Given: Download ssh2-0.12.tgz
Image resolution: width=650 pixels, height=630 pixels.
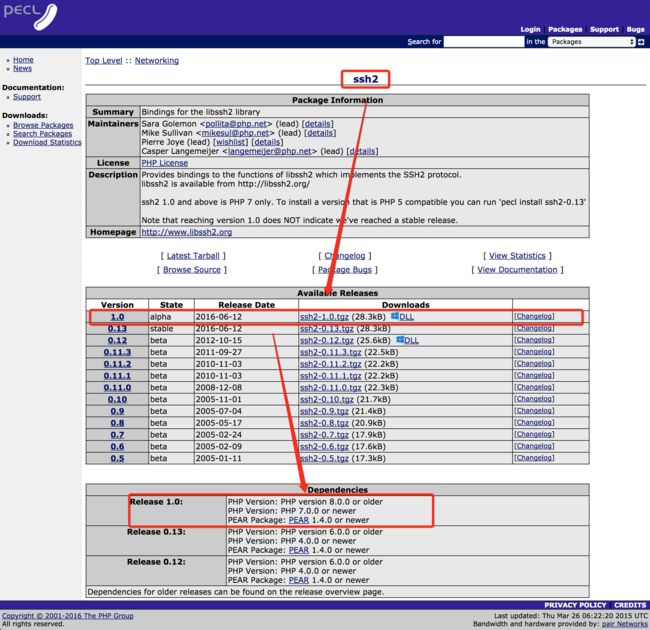Looking at the screenshot, I should (x=327, y=340).
